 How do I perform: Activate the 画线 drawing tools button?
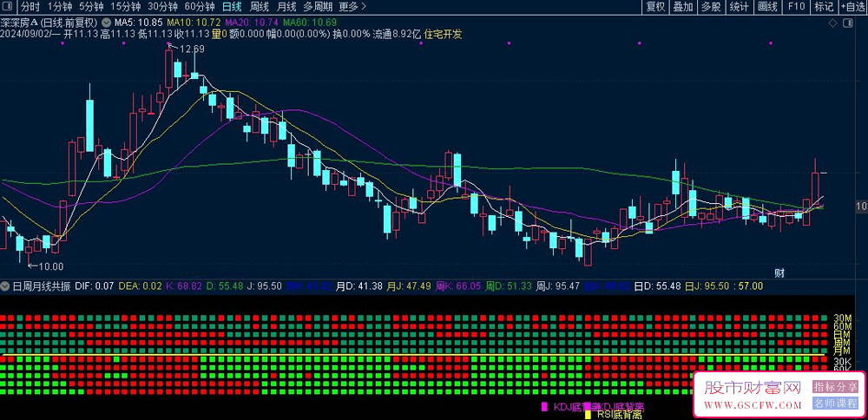pyautogui.click(x=767, y=7)
